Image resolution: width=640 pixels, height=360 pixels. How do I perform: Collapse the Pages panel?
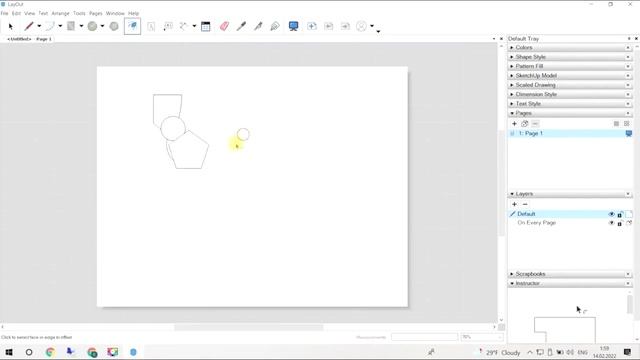point(570,113)
